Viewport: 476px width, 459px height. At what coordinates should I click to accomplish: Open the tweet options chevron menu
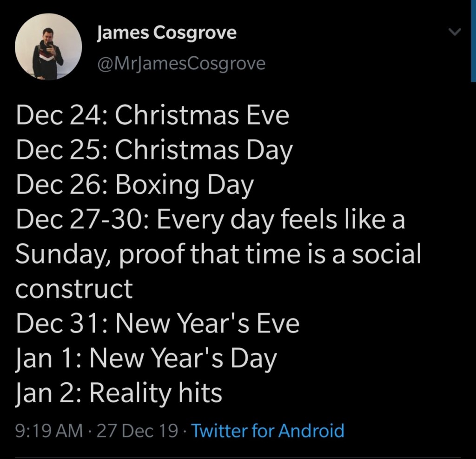coord(455,32)
